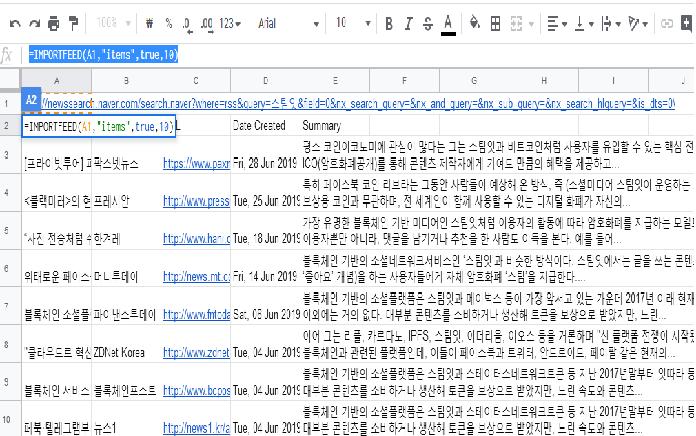Activate the paint format tool
This screenshot has height=436, width=696.
click(x=73, y=23)
